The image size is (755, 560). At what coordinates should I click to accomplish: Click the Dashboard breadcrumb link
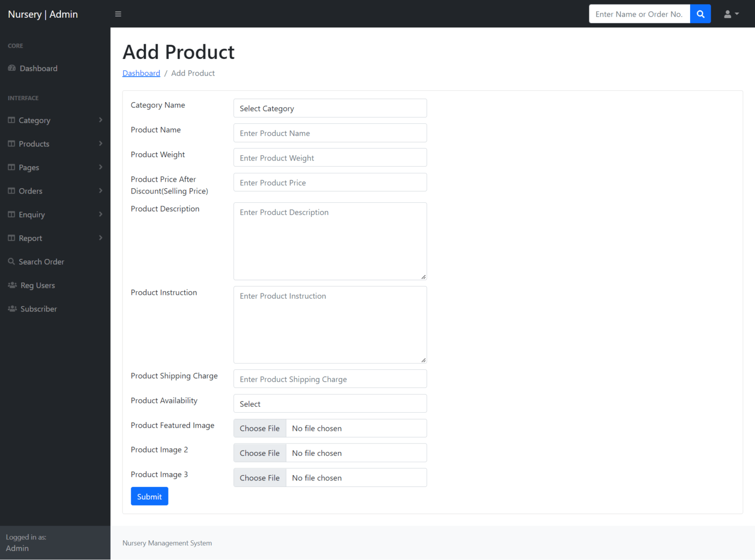(x=141, y=73)
